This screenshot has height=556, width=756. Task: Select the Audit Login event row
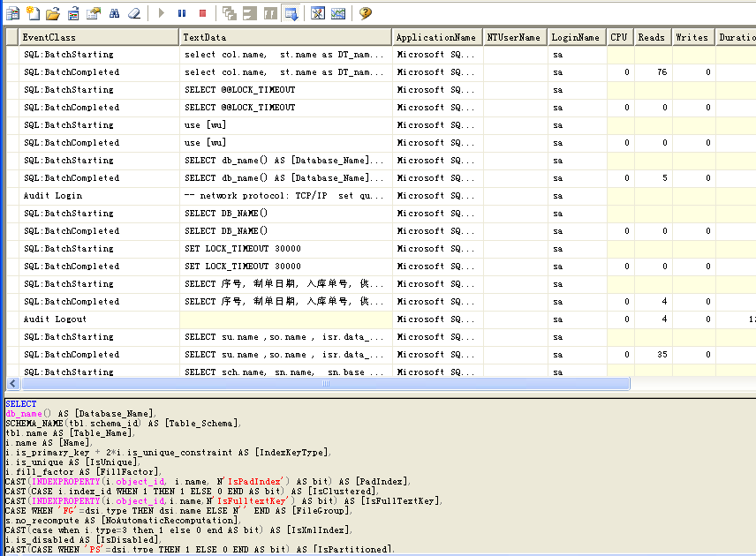click(53, 196)
